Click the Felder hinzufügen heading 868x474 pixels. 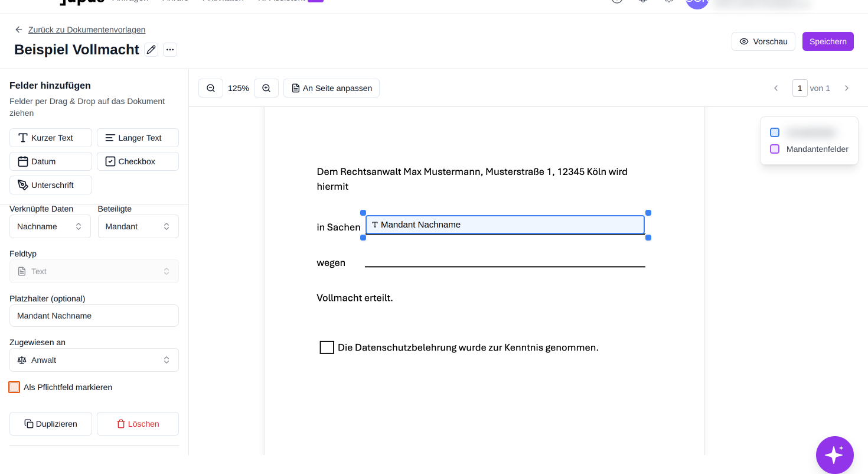tap(50, 86)
